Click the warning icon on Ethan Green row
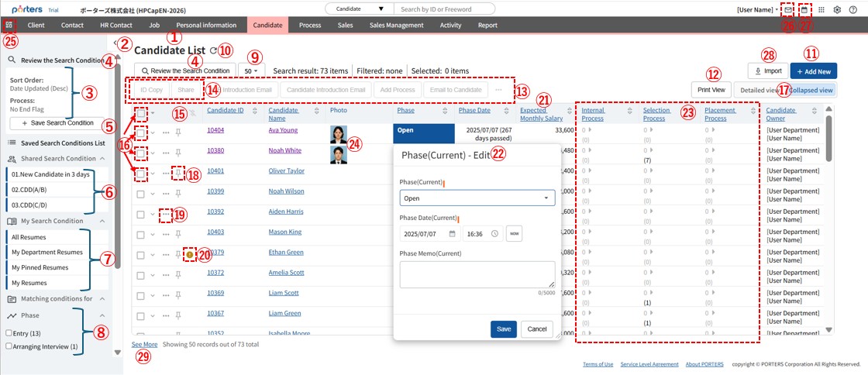868x375 pixels. tap(190, 253)
